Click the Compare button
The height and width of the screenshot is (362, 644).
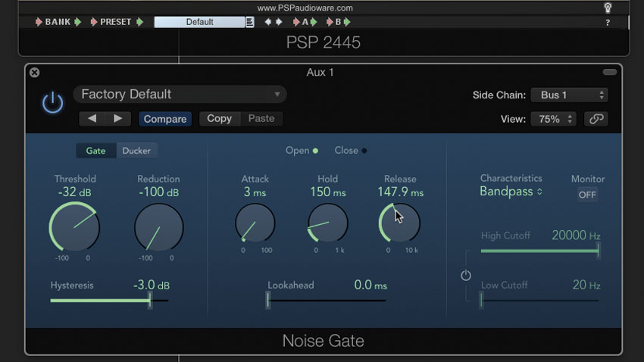coord(165,119)
